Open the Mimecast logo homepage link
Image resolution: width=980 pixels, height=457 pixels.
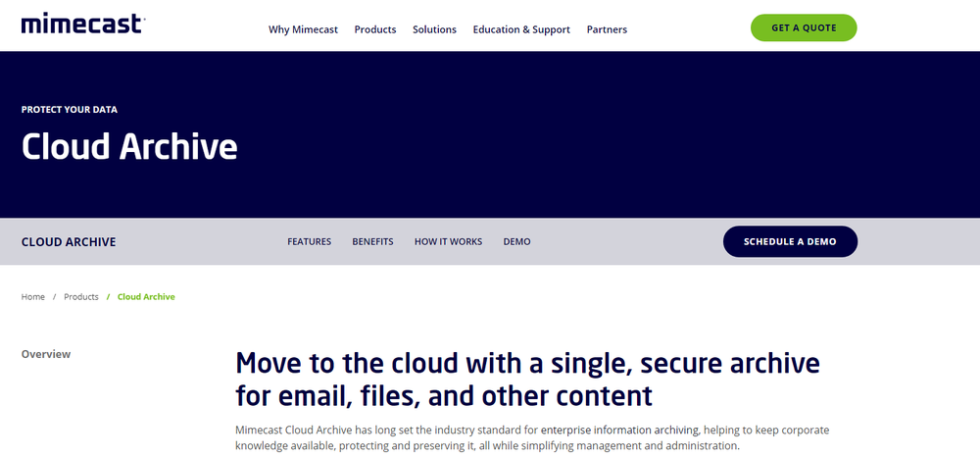tap(83, 25)
